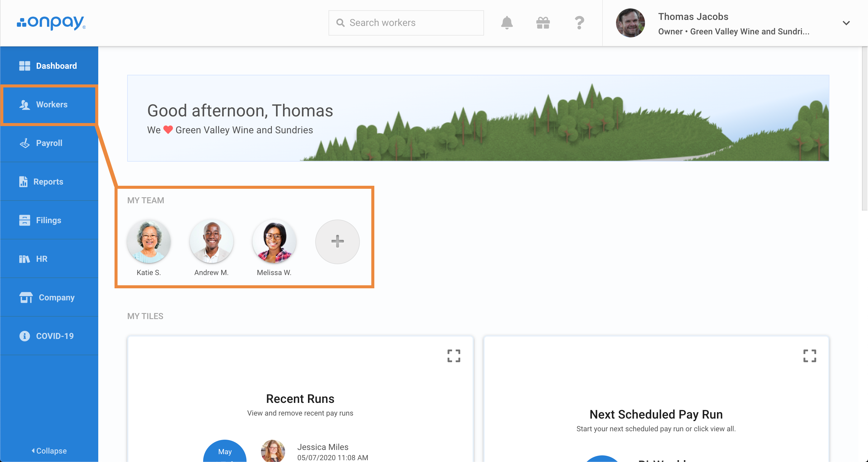Click the Workers people icon

click(25, 105)
